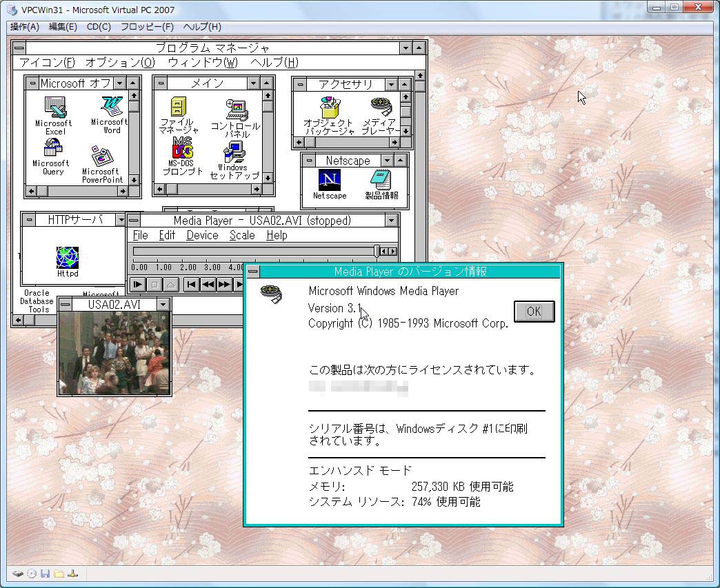Screen dimensions: 720x588
Task: Click the Stop button in Media Player
Action: (x=154, y=285)
